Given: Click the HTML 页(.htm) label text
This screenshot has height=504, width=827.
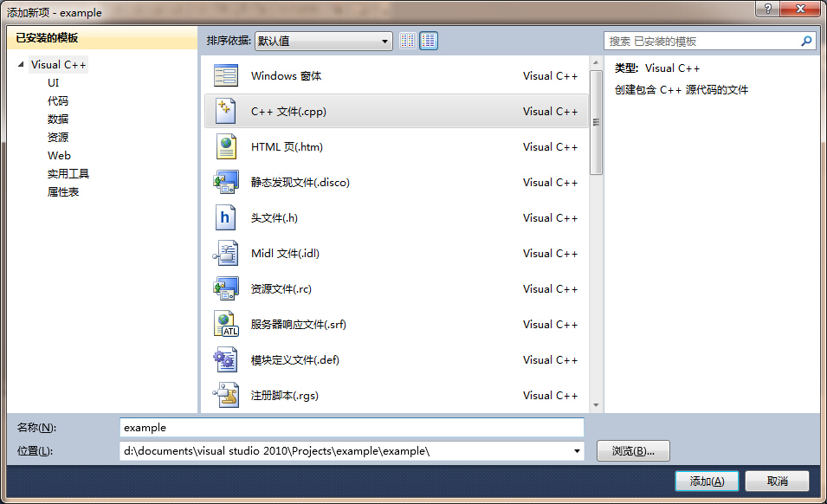Looking at the screenshot, I should pos(287,146).
